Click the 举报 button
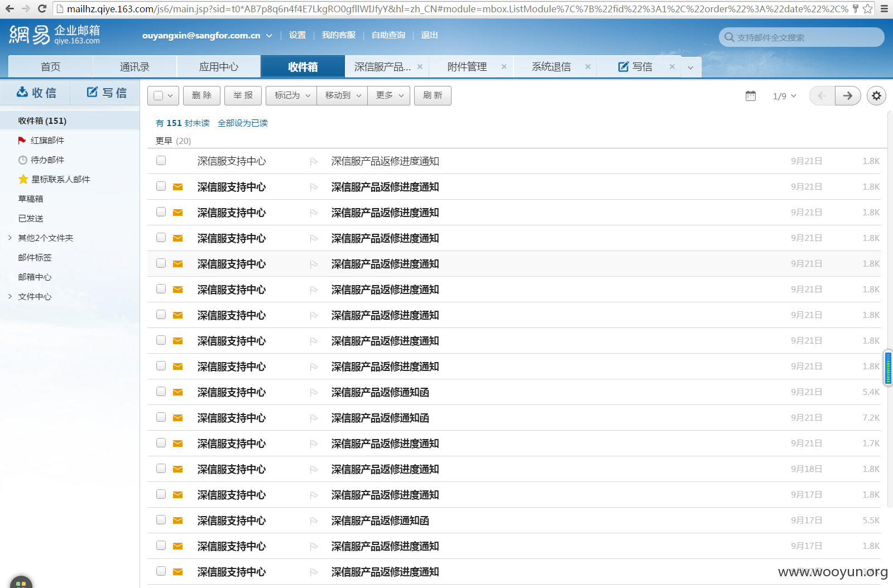Image resolution: width=893 pixels, height=588 pixels. click(x=243, y=96)
